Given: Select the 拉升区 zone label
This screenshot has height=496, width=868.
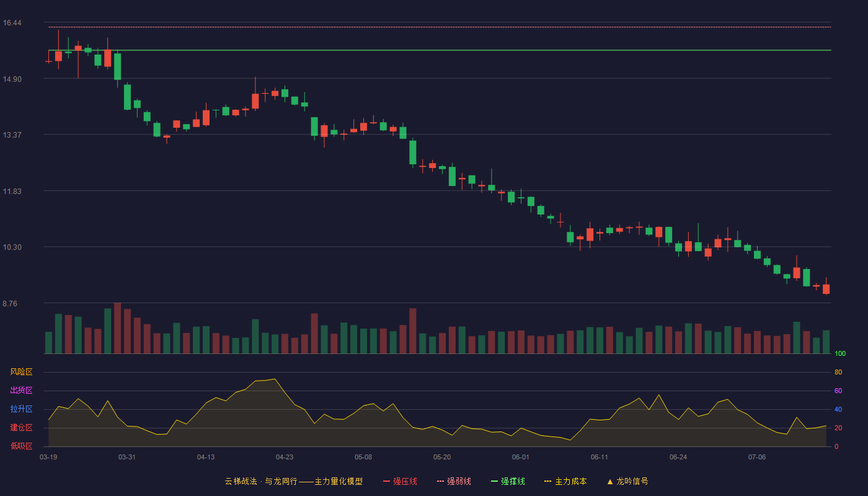Looking at the screenshot, I should pos(21,409).
